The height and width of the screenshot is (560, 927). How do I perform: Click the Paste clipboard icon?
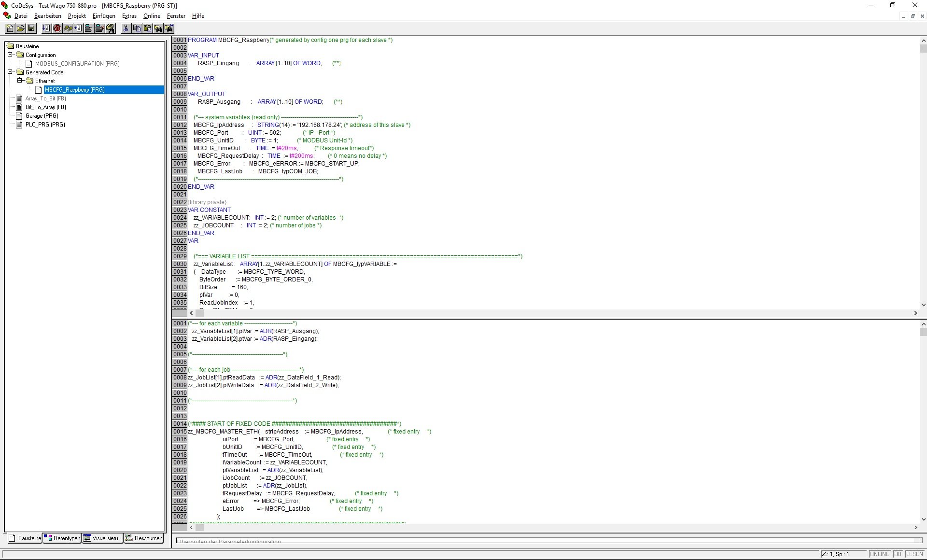point(147,28)
